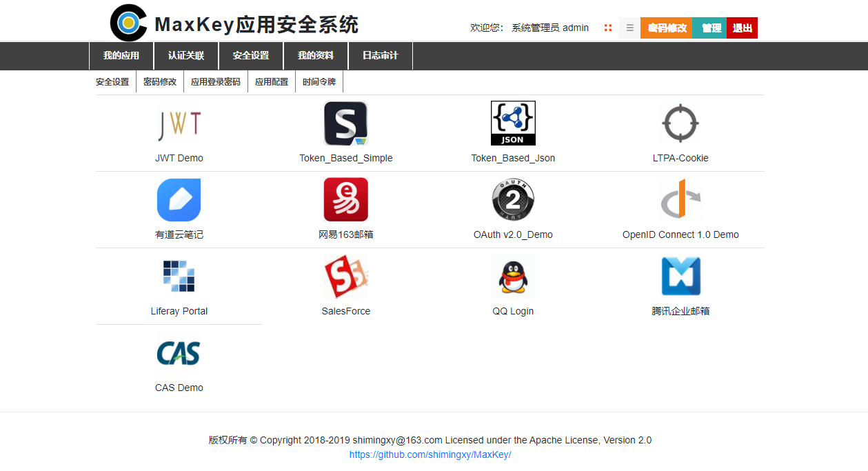Open the 我的应用 navigation menu
This screenshot has width=868, height=471.
pos(121,56)
